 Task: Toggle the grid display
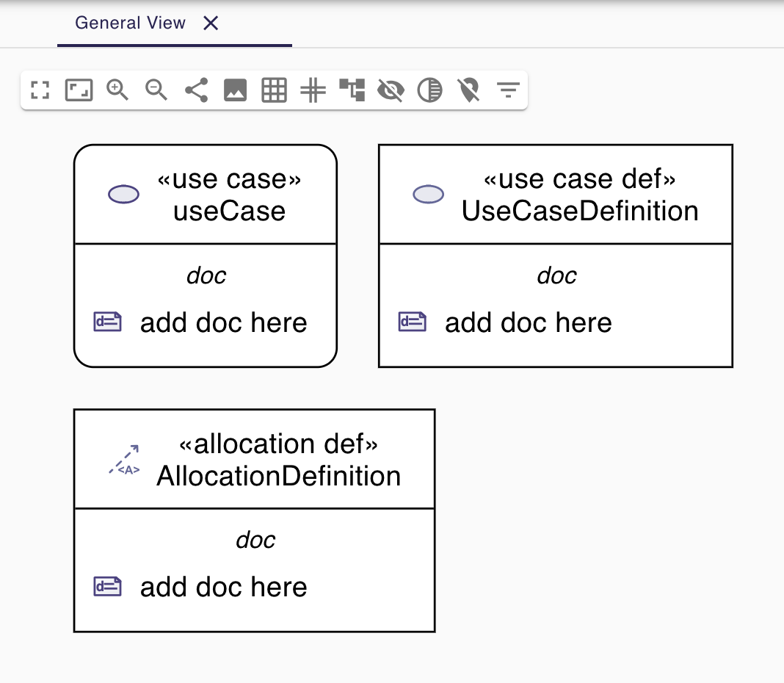(x=274, y=90)
